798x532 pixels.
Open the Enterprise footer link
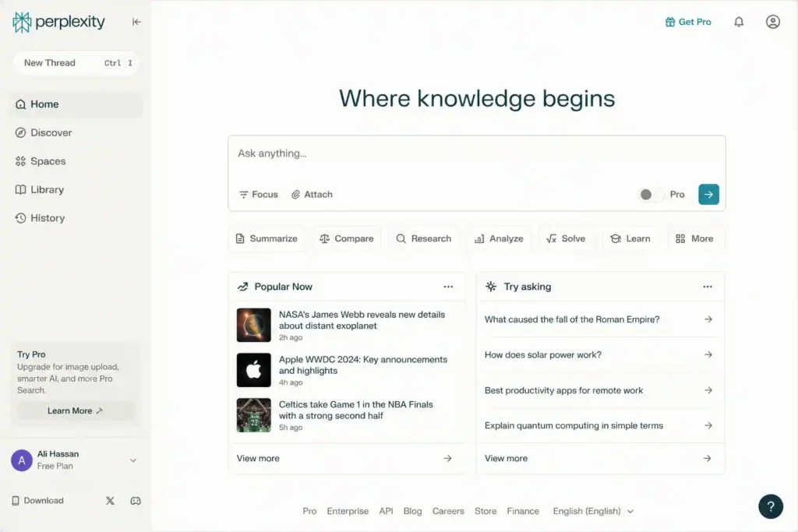coord(348,511)
